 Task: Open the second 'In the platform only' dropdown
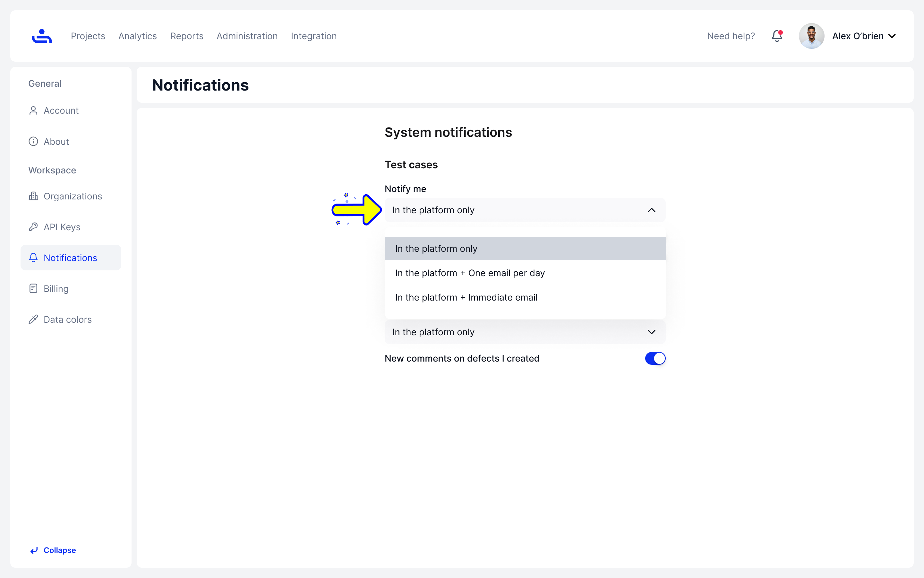click(x=525, y=332)
